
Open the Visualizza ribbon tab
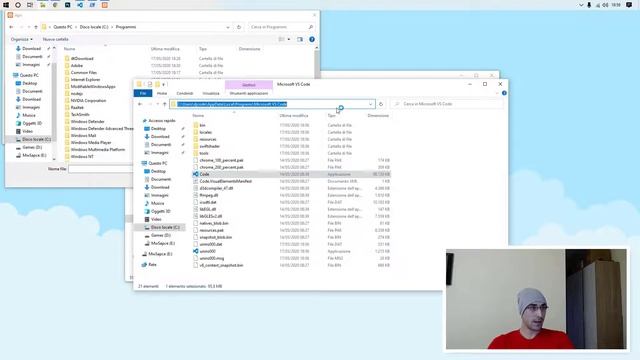[211, 93]
